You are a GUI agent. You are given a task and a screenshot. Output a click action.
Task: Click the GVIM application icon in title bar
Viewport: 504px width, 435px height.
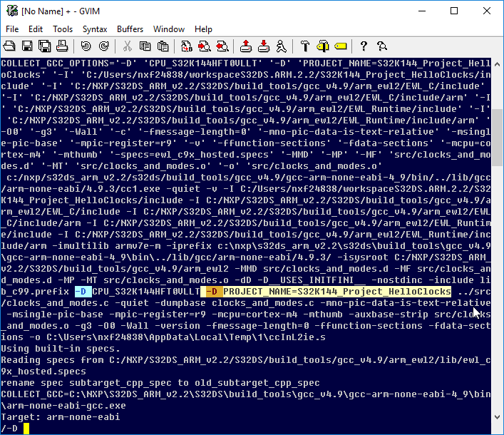(12, 11)
